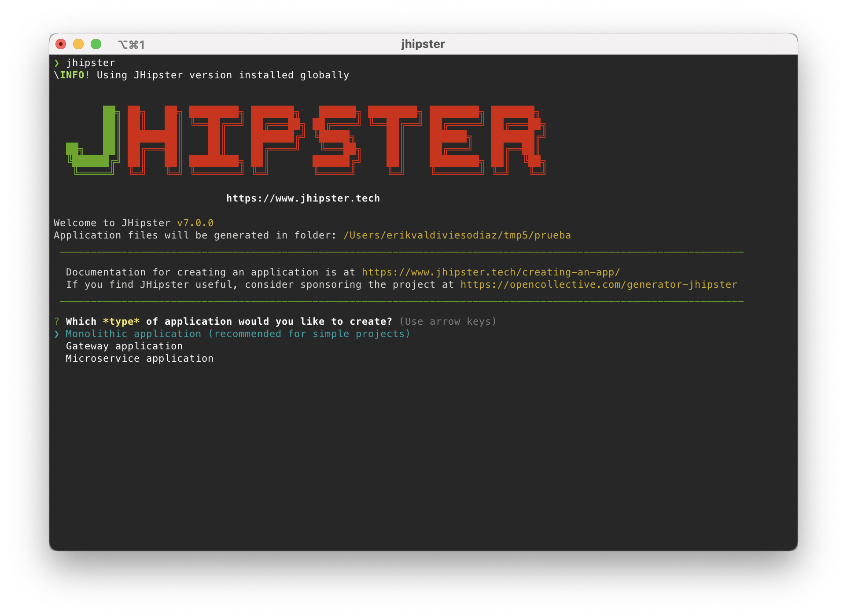Click the green shell prompt chevron
The width and height of the screenshot is (847, 616).
[x=57, y=63]
